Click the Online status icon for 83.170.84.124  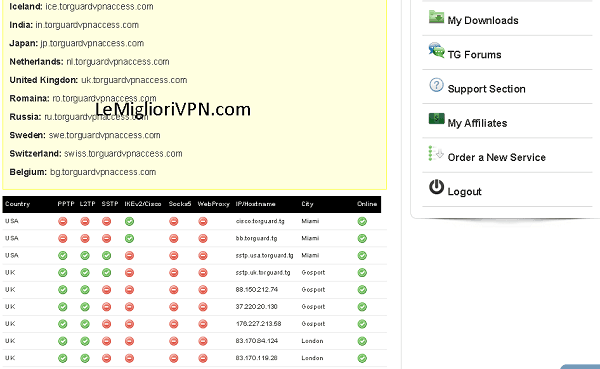[x=362, y=341]
